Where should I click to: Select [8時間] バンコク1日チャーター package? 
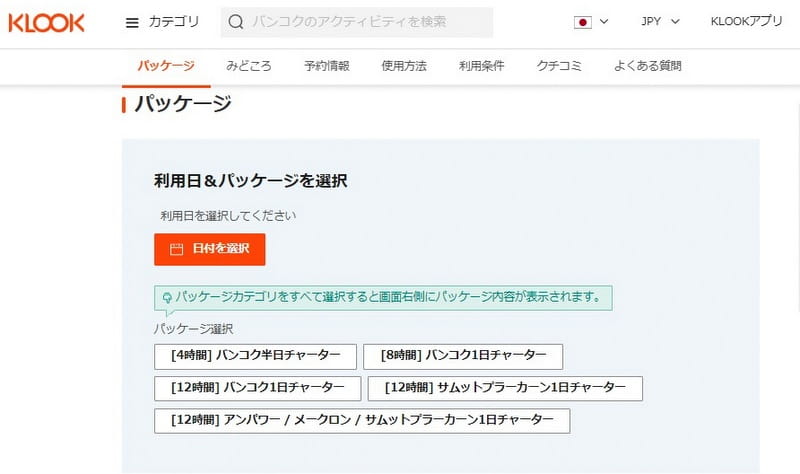click(x=463, y=356)
